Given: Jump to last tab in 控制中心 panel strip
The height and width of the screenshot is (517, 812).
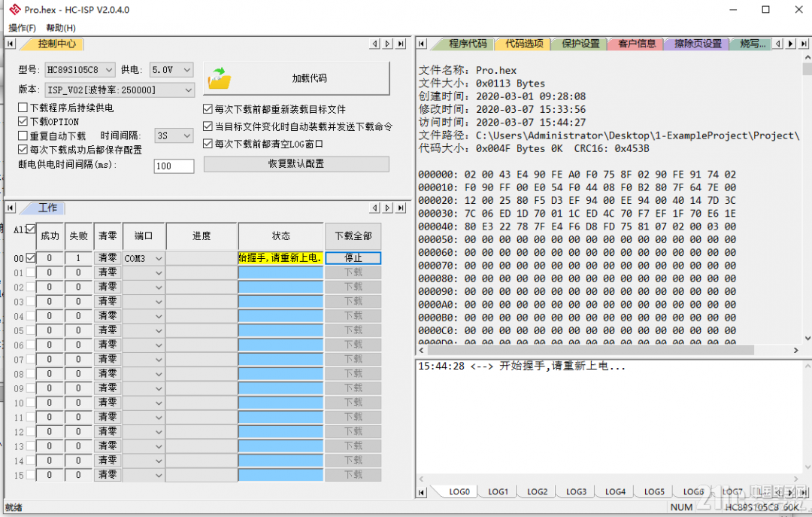Looking at the screenshot, I should tap(401, 44).
